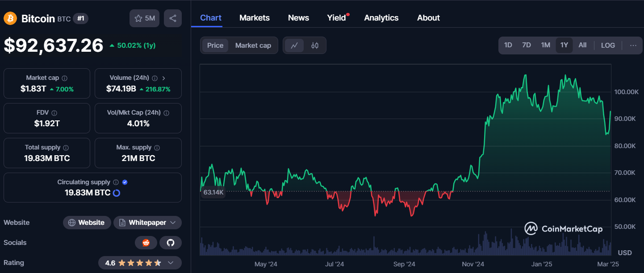Open the Markets tab
This screenshot has height=273, width=644.
coord(255,18)
